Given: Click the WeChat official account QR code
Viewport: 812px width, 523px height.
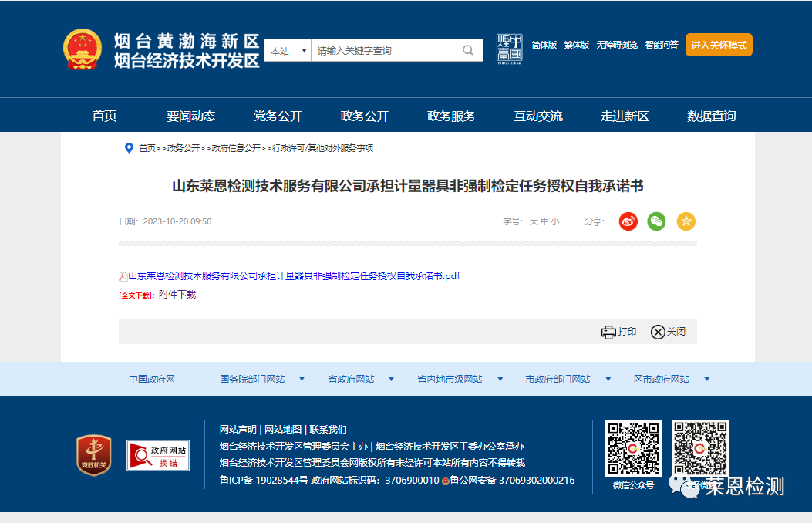Looking at the screenshot, I should 633,448.
